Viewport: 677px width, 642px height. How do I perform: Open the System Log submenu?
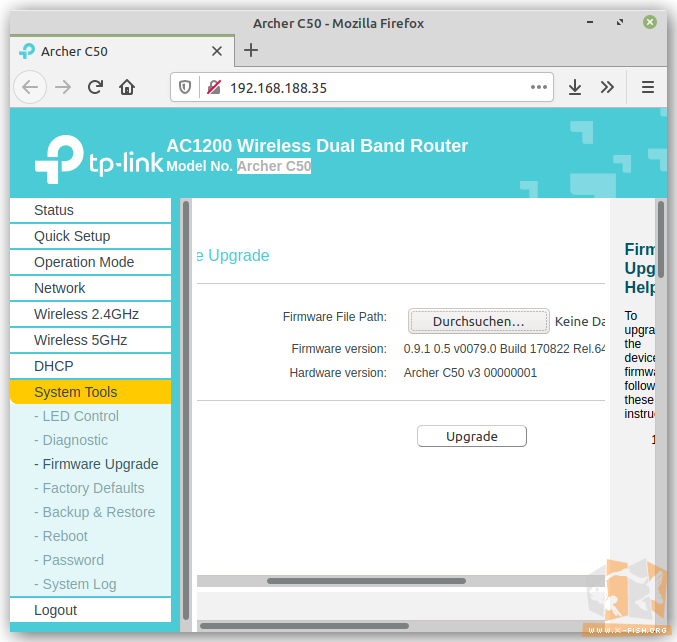[x=75, y=584]
